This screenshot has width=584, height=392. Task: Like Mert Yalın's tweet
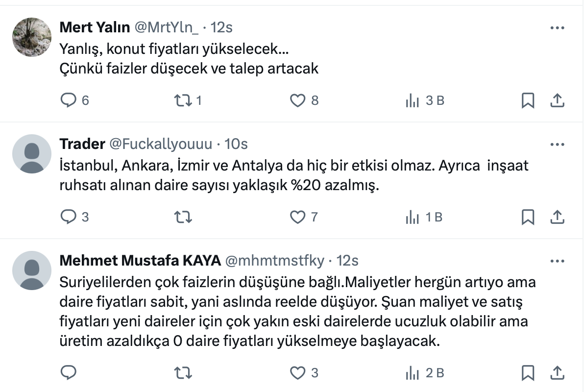coord(297,100)
